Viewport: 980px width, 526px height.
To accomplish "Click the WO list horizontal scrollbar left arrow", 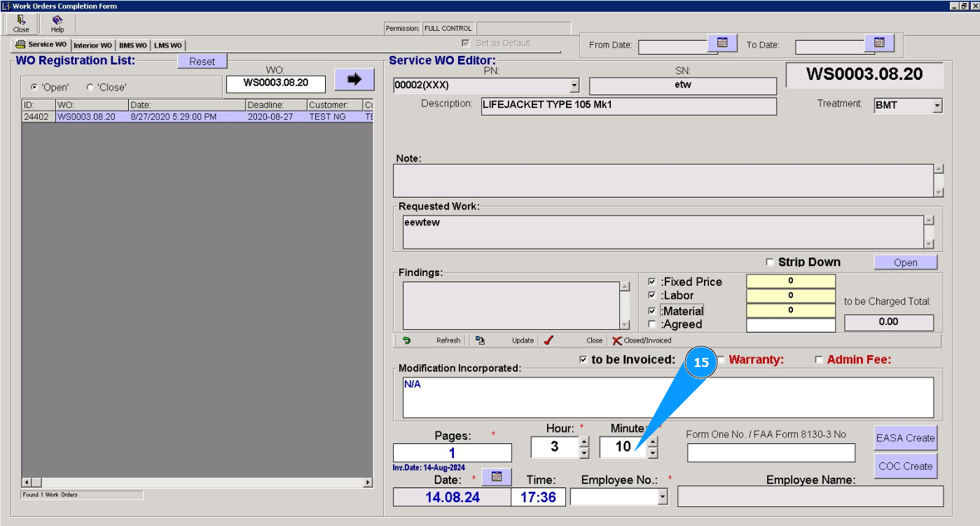I will [x=28, y=483].
